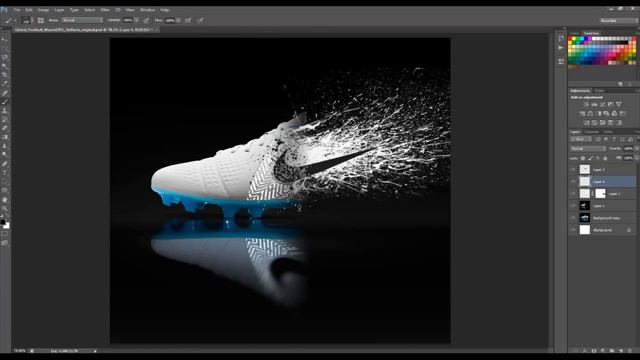This screenshot has width=640, height=360.
Task: Lock all for the selected layer
Action: coord(605,158)
